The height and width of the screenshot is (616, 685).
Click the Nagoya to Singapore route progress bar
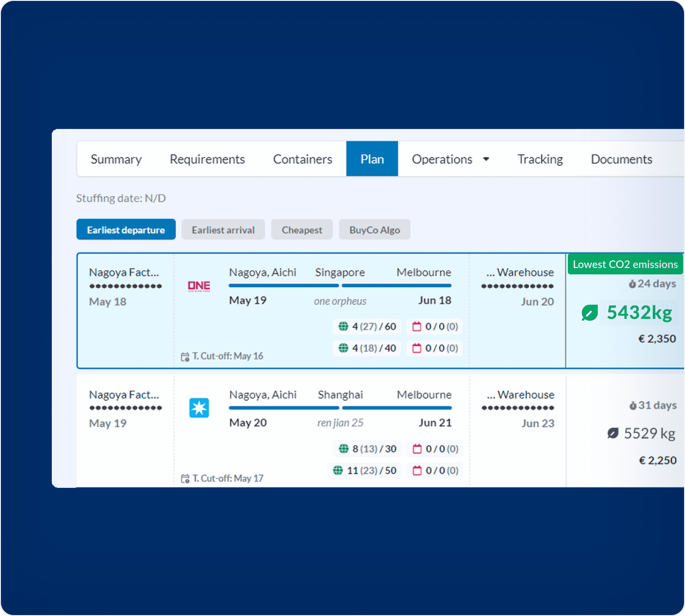[x=284, y=286]
